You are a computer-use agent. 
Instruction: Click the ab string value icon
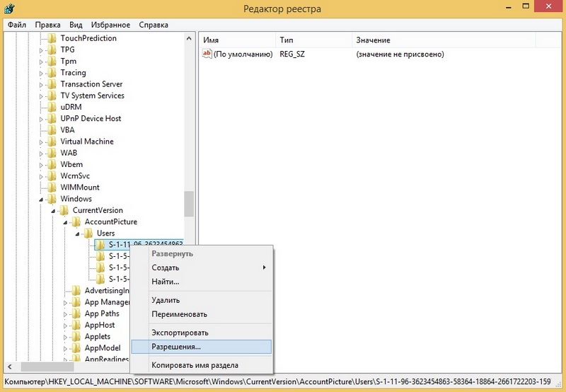pos(207,54)
